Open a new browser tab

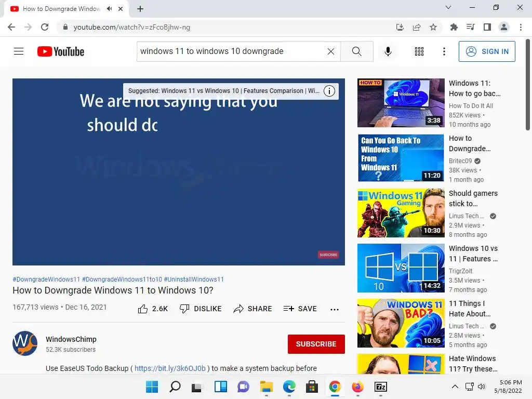[140, 9]
